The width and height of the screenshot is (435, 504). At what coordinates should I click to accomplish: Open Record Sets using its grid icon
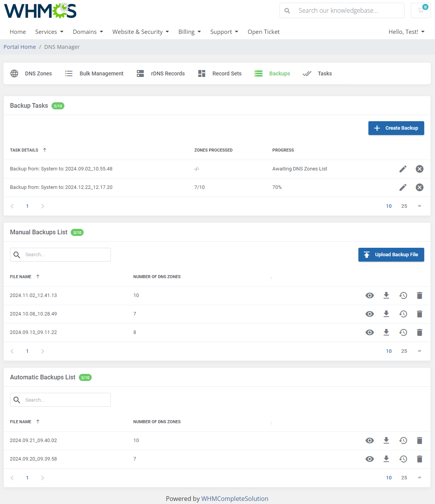[x=201, y=73]
